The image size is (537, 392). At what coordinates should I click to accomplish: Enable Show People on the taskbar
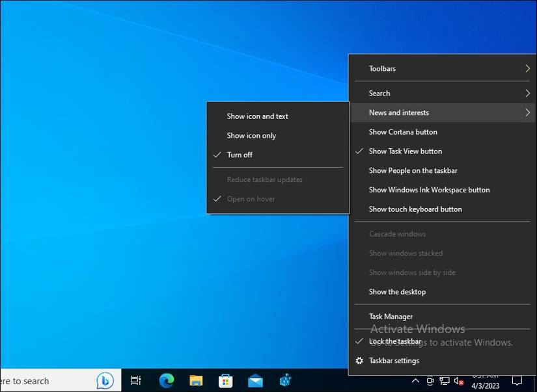click(x=443, y=170)
